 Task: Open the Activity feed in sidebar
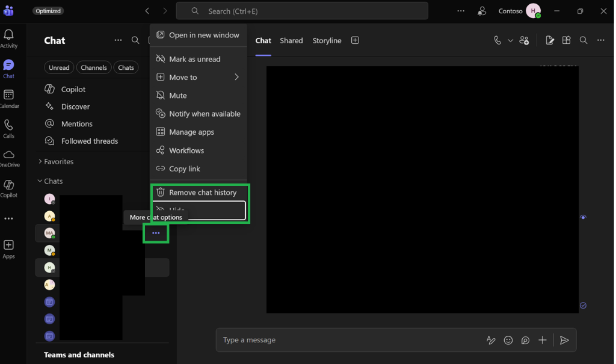click(8, 39)
